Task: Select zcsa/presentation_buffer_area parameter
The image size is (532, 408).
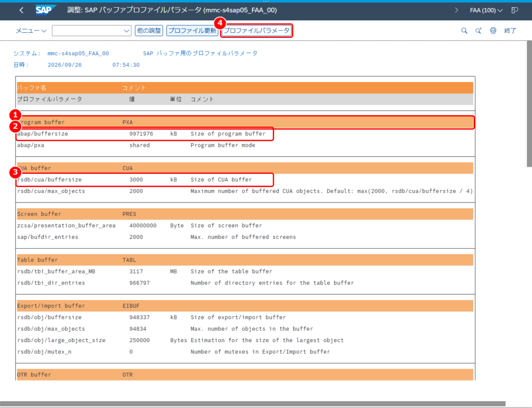Action: point(66,225)
